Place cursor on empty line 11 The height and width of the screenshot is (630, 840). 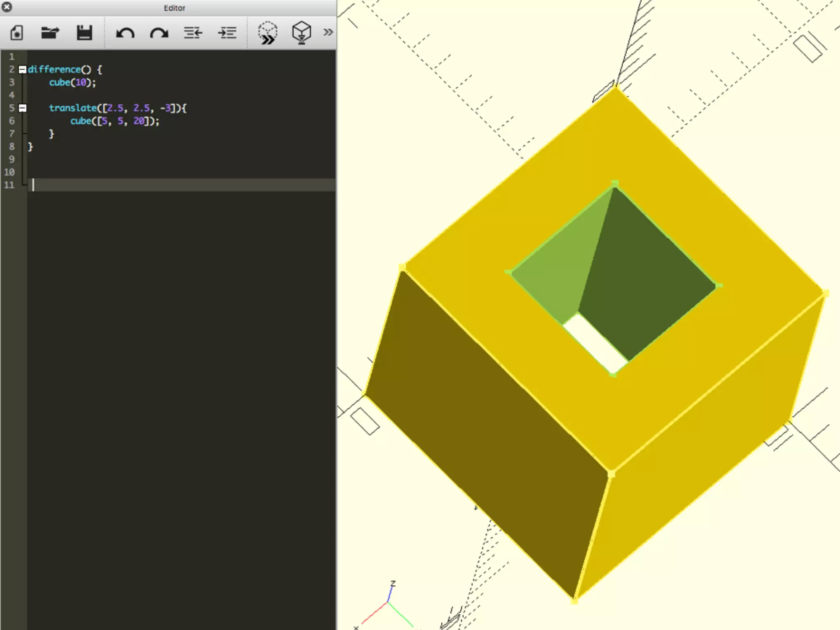[x=180, y=185]
